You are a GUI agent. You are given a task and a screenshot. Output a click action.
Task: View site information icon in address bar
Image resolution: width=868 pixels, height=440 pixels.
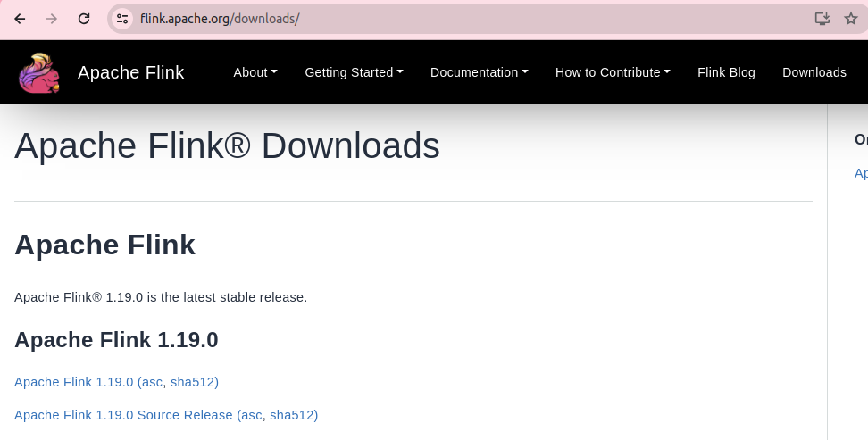(122, 19)
